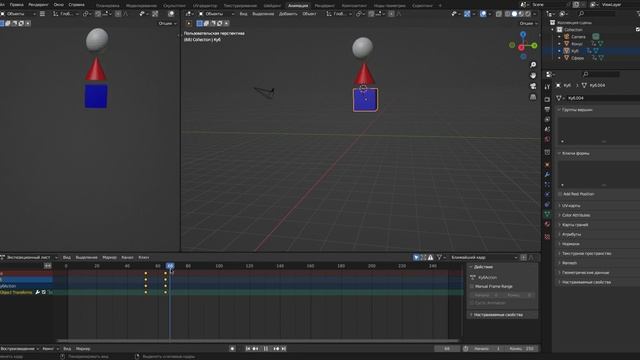Open Playback dropdown in timeline footer

pyautogui.click(x=20, y=349)
